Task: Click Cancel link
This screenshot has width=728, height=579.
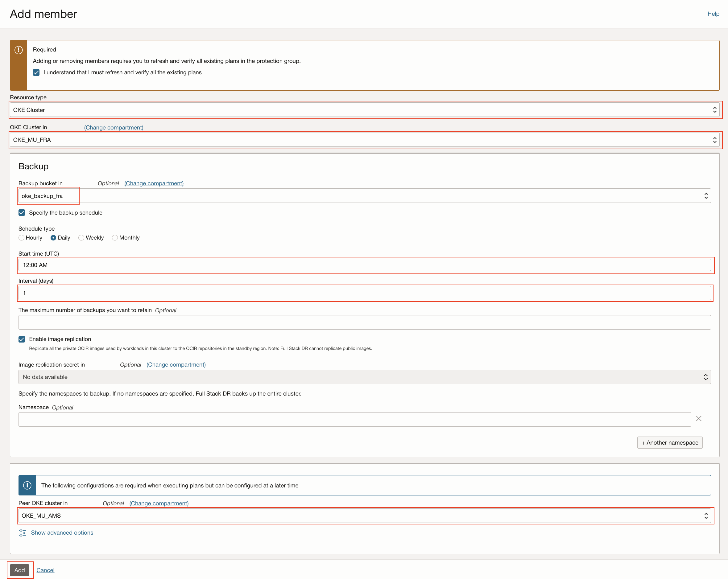Action: pos(45,570)
